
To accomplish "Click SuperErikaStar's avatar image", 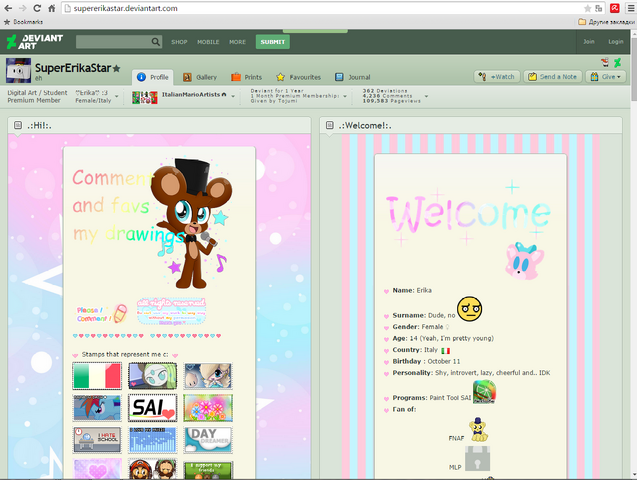I will point(18,70).
